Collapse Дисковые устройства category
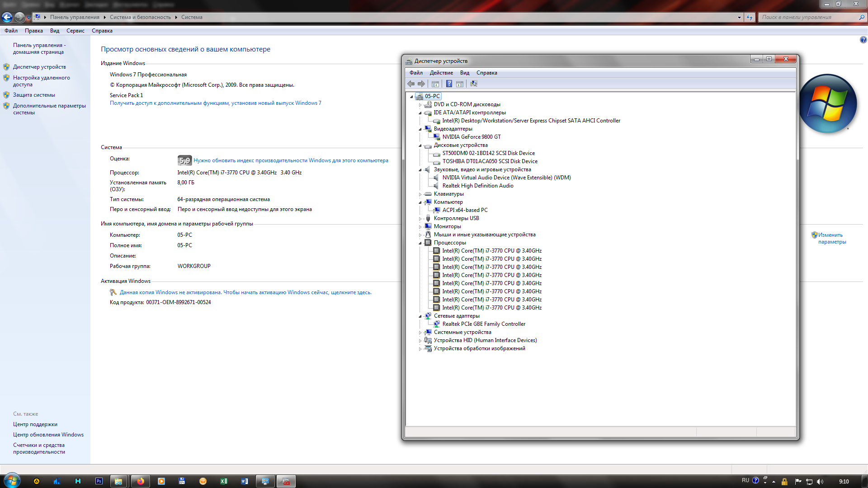 pyautogui.click(x=420, y=145)
